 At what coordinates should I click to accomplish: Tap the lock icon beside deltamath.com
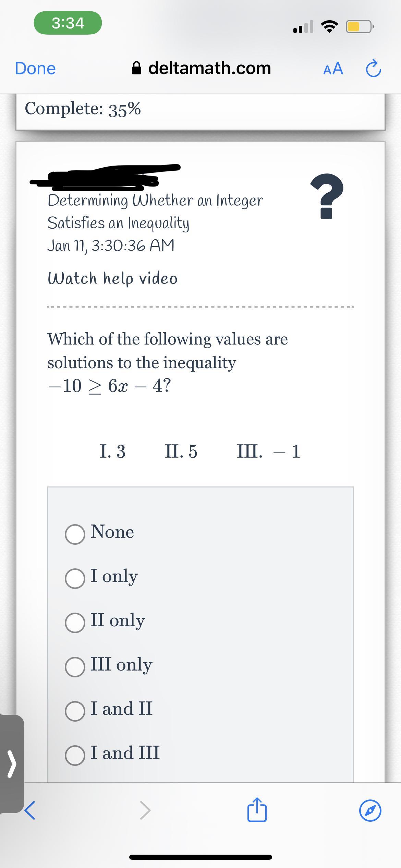(x=137, y=68)
